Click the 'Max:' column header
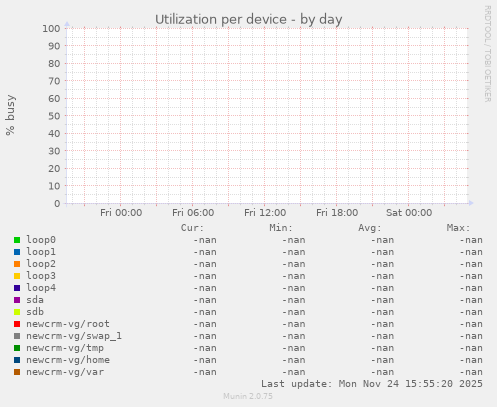The image size is (497, 407). tap(458, 228)
